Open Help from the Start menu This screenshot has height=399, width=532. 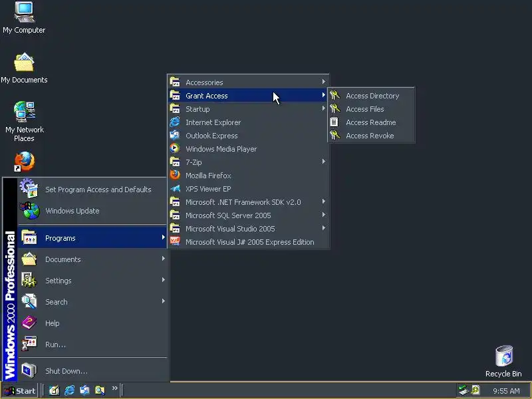92,323
